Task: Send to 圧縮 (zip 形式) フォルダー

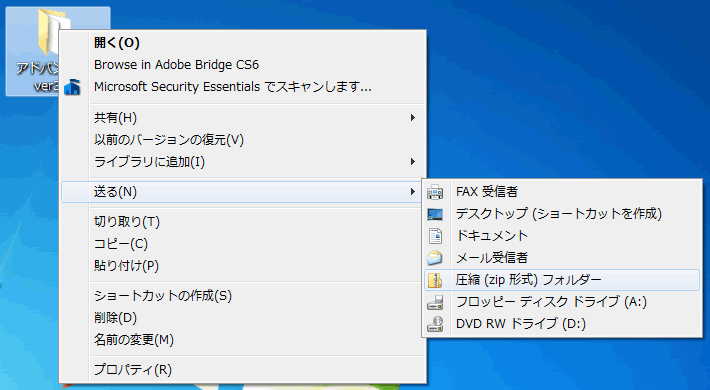Action: tap(562, 280)
